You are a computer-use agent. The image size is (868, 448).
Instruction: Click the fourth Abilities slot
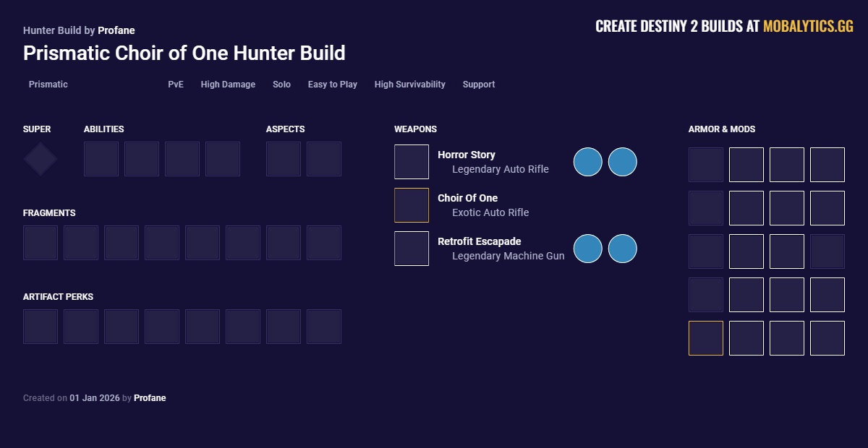(x=223, y=158)
